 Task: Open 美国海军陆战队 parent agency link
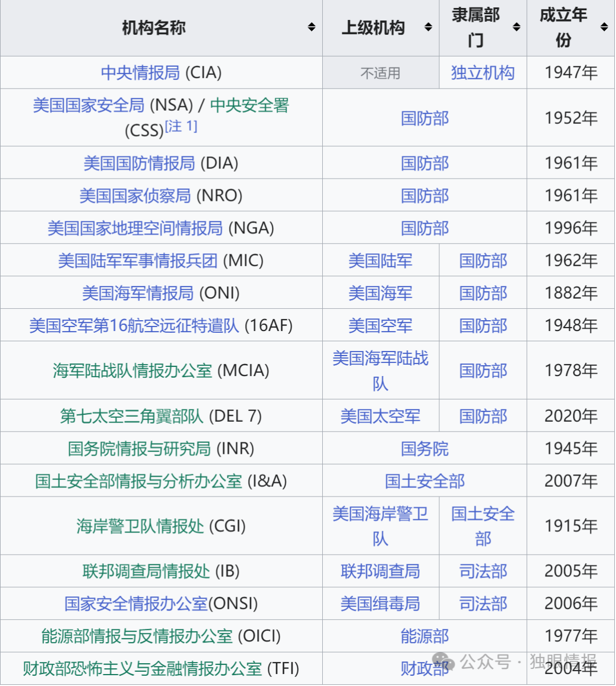pyautogui.click(x=380, y=371)
